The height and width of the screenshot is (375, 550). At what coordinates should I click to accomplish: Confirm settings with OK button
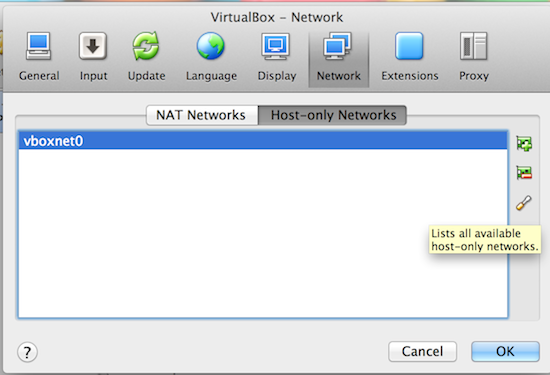pyautogui.click(x=505, y=351)
